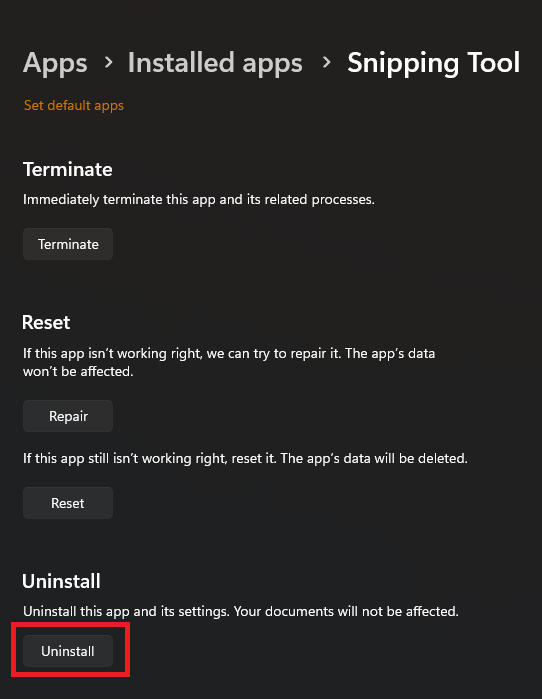
Task: Go back to the Apps breadcrumb
Action: [55, 63]
